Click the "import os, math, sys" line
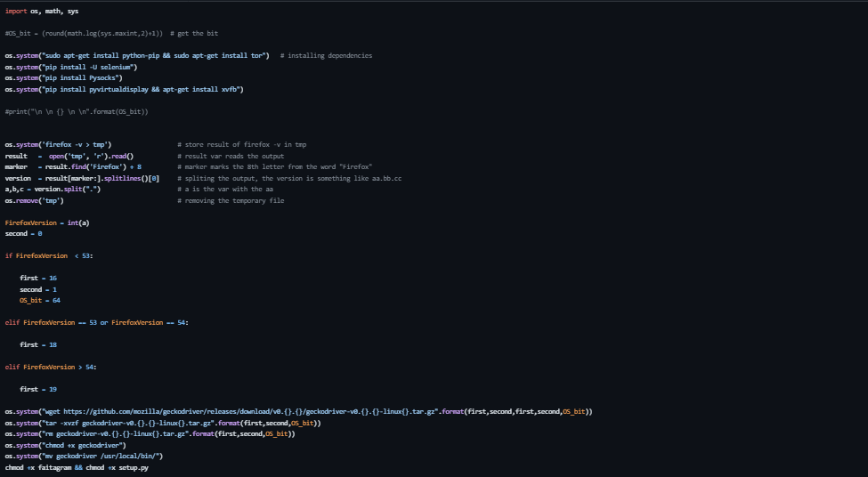The image size is (868, 477). tap(42, 12)
